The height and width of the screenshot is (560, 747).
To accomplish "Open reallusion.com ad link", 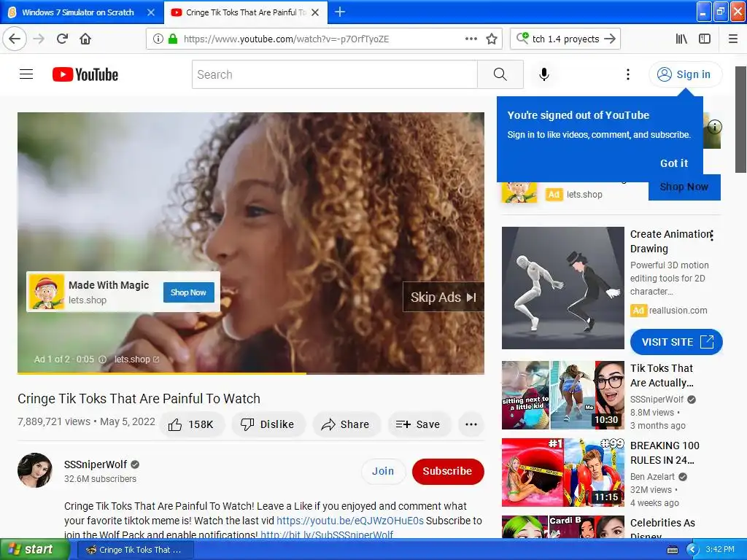I will (678, 311).
